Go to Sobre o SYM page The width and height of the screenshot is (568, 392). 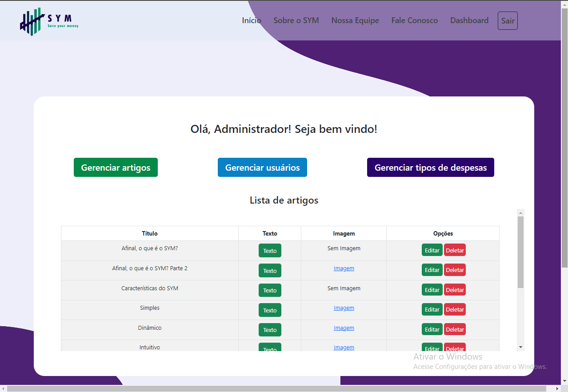click(x=296, y=20)
